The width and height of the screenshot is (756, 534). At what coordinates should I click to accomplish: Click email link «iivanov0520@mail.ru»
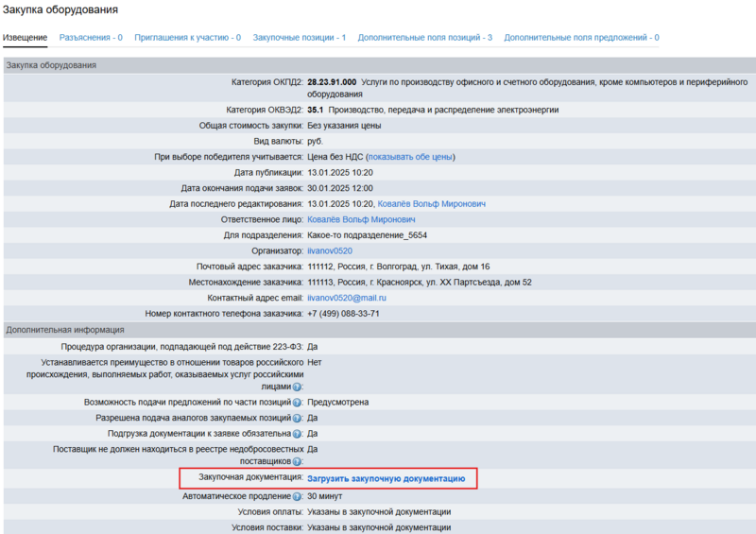coord(347,298)
